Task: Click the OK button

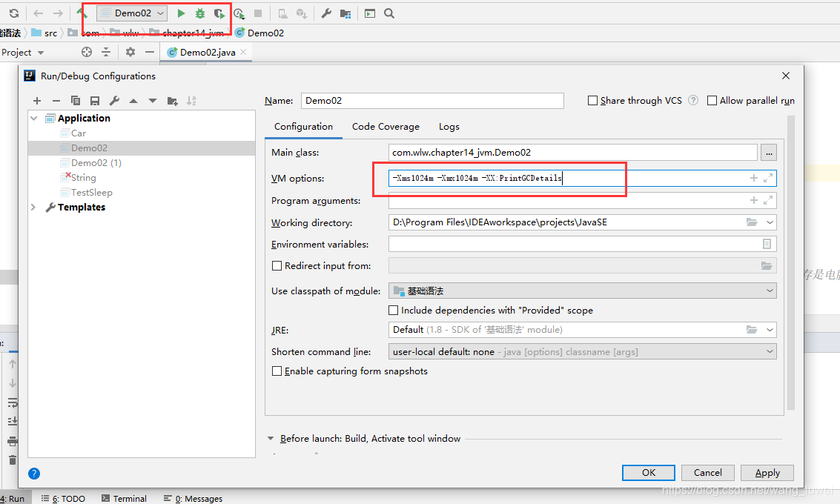Action: pyautogui.click(x=648, y=473)
